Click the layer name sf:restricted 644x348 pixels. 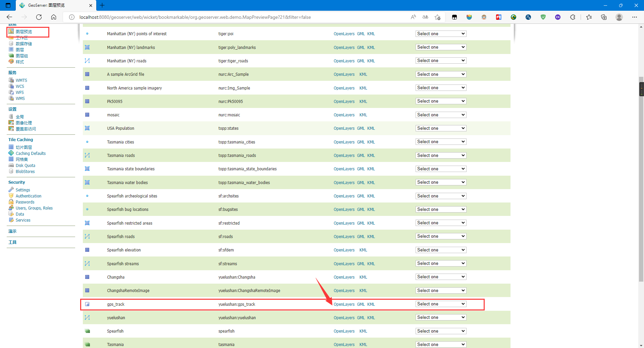click(229, 223)
